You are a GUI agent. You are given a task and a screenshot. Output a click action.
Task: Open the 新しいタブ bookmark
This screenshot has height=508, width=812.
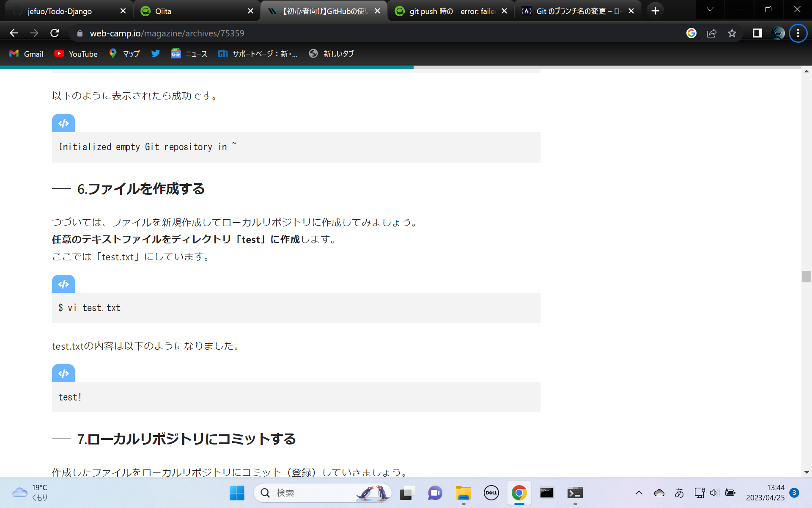click(x=332, y=54)
